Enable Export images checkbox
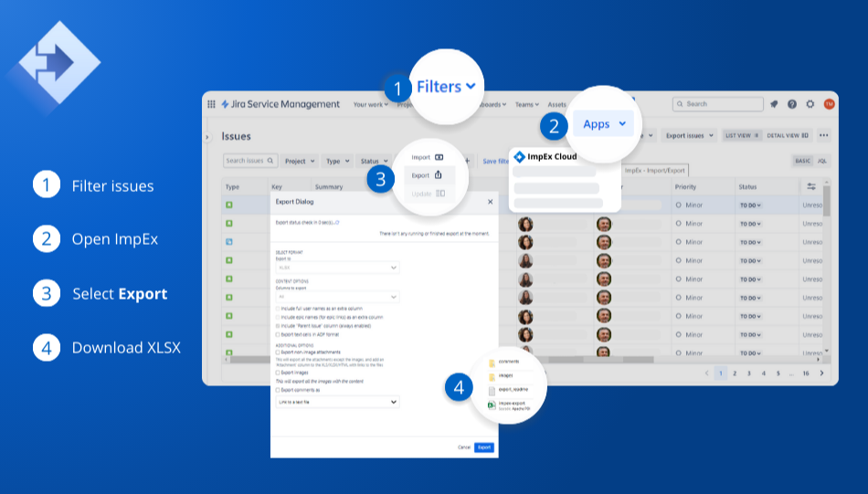The image size is (868, 494). click(x=278, y=373)
